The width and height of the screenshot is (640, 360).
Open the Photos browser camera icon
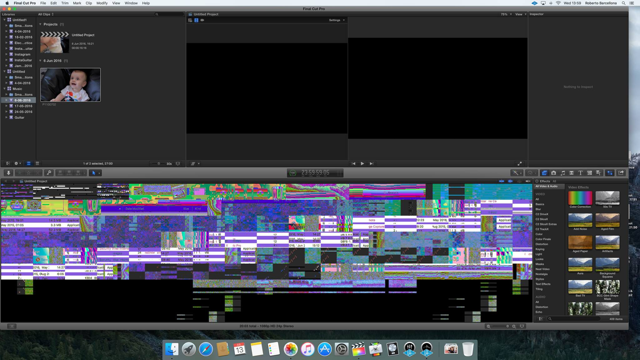click(x=553, y=173)
